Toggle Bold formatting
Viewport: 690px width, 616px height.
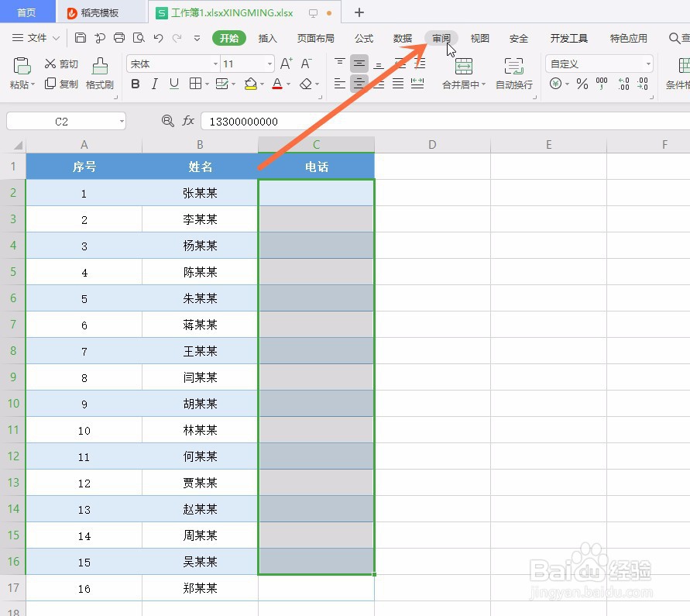(x=136, y=83)
